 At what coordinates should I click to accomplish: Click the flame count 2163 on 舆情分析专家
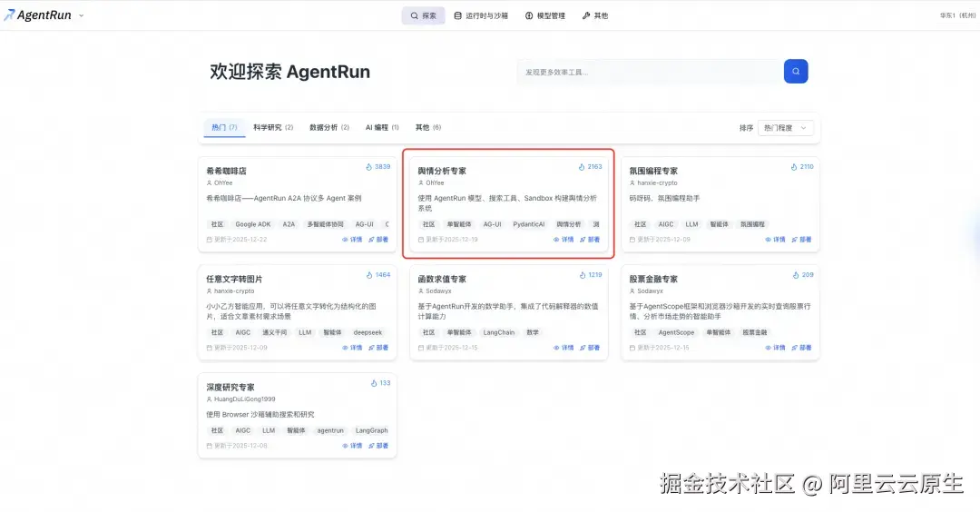point(590,167)
